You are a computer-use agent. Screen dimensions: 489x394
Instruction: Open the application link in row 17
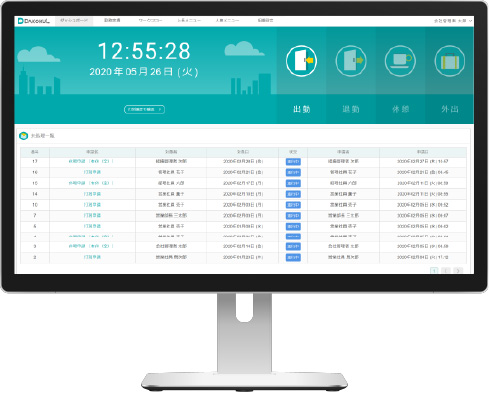pyautogui.click(x=91, y=161)
